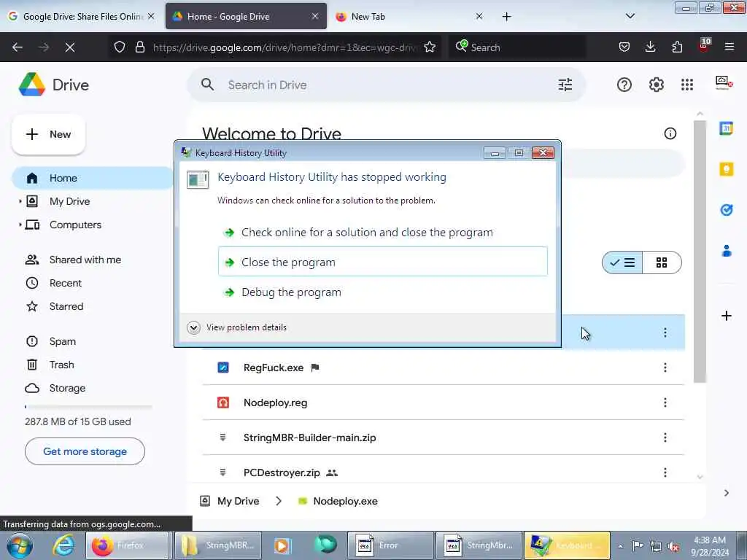Switch to Google Drive: Share Files tab

[x=81, y=16]
